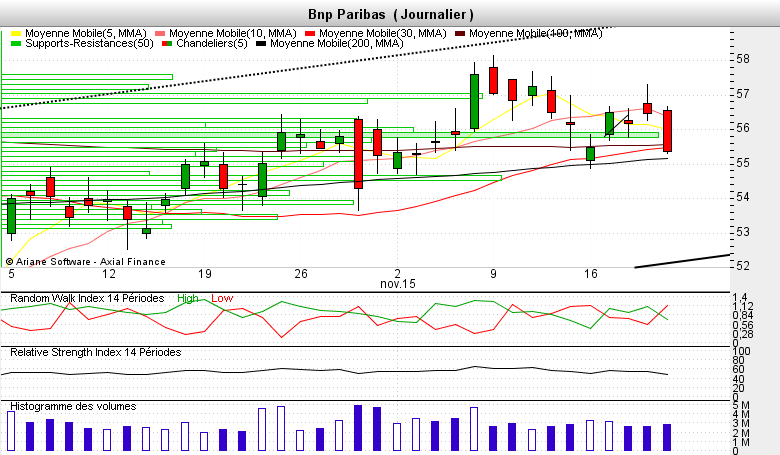Click the 'Bnp Paribas (Journalier)' chart title
Image resolution: width=780 pixels, height=455 pixels.
click(x=390, y=14)
